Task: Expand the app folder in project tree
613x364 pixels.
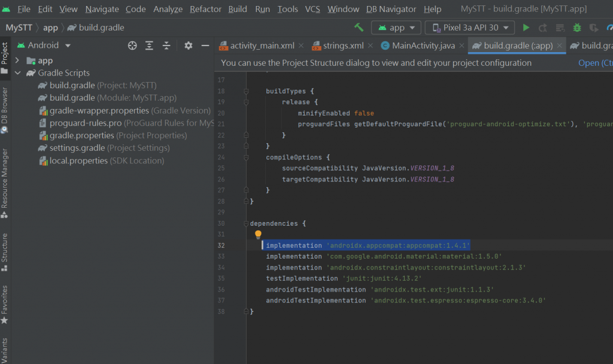Action: (17, 60)
